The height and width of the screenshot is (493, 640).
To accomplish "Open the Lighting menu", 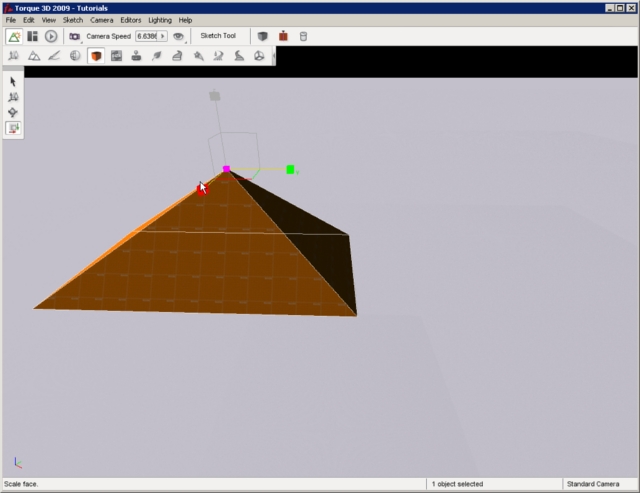I will 160,20.
